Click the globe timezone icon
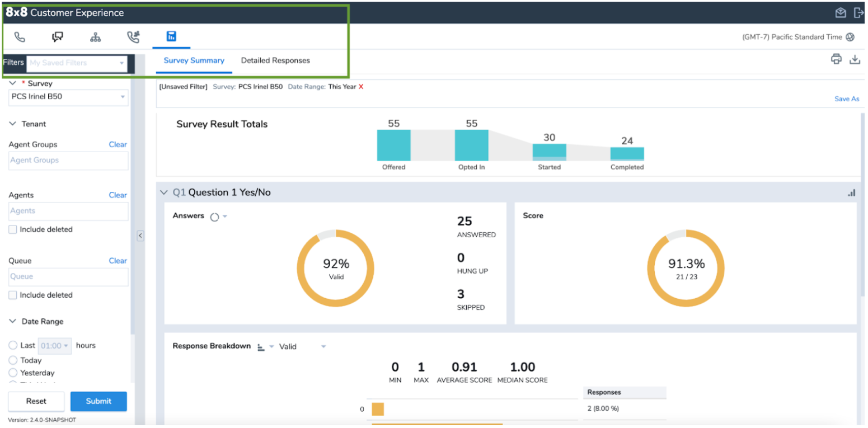 point(850,37)
